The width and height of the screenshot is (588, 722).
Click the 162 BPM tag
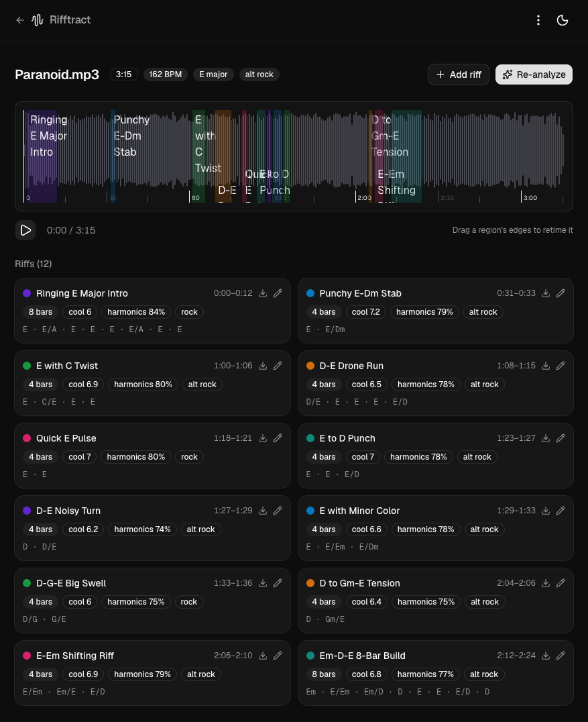[165, 74]
